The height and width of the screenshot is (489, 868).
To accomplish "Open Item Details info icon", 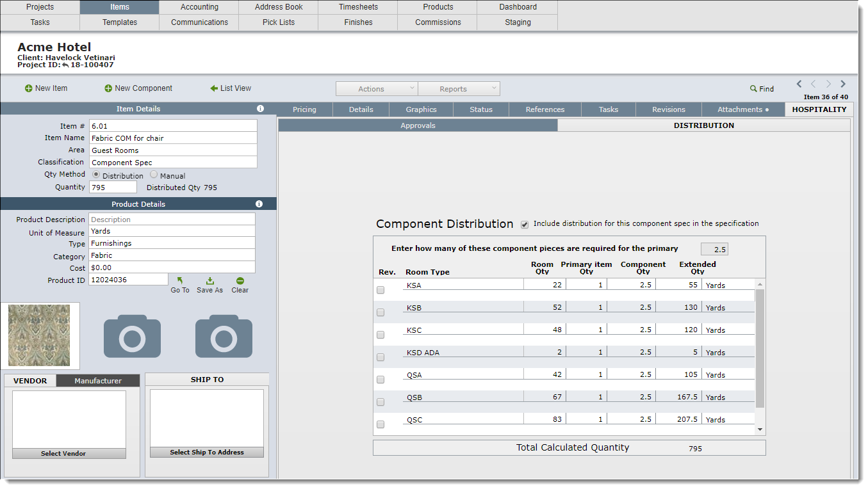I will (x=260, y=109).
